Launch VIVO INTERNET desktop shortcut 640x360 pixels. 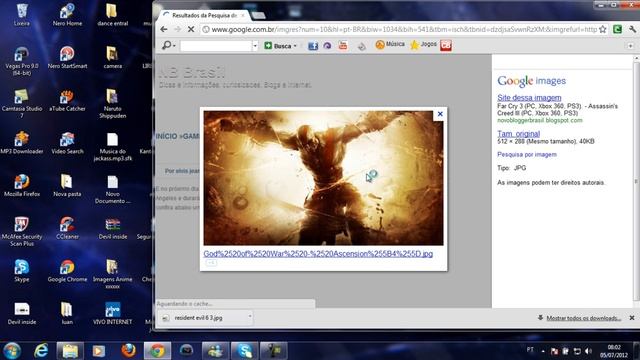[113, 313]
